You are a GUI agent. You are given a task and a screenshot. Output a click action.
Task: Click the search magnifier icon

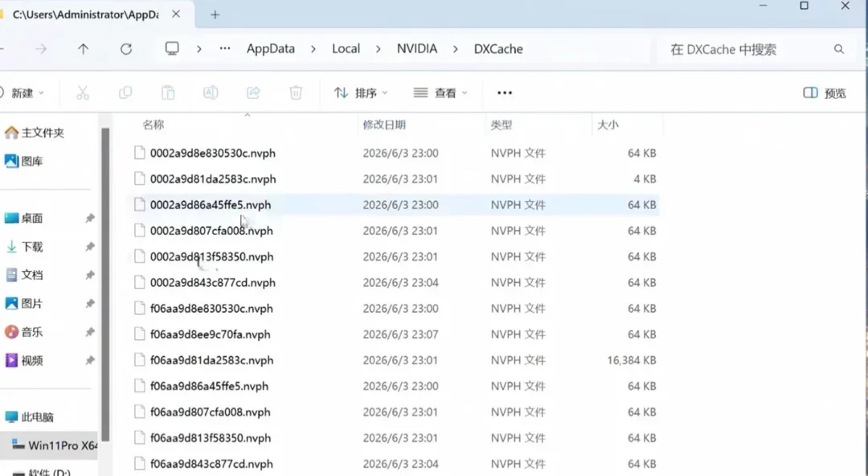coord(838,49)
